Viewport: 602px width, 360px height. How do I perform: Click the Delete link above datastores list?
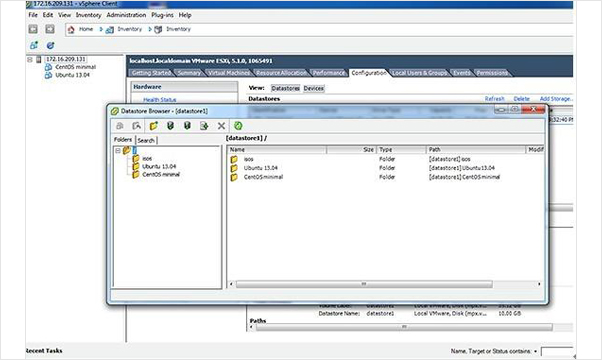[x=521, y=99]
